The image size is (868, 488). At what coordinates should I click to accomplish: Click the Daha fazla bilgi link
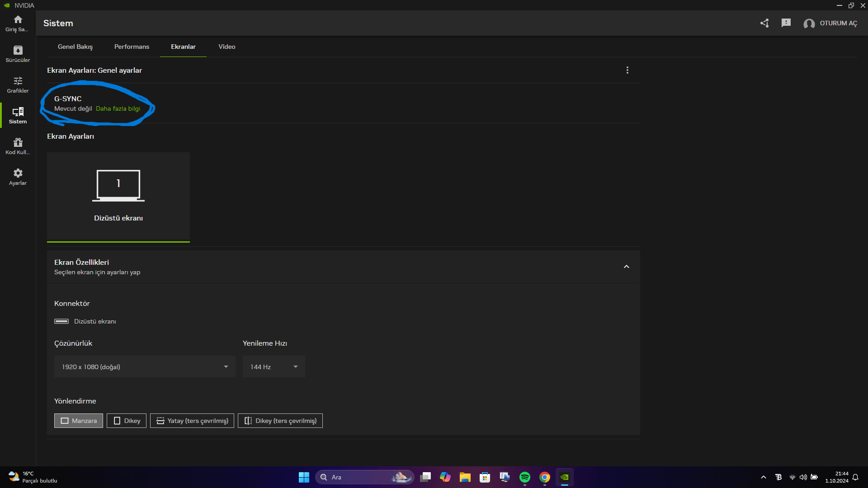point(118,108)
